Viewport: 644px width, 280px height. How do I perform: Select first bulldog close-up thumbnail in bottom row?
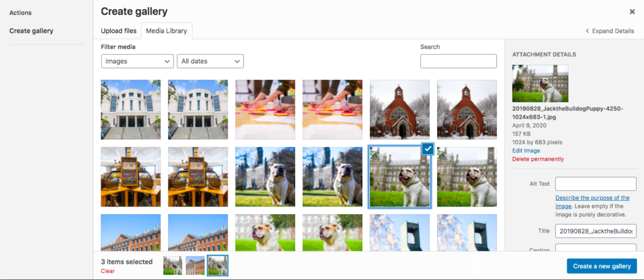[x=265, y=232]
